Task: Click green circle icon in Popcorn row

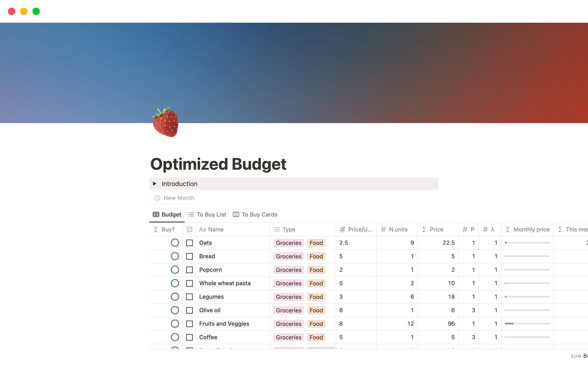Action: [175, 270]
